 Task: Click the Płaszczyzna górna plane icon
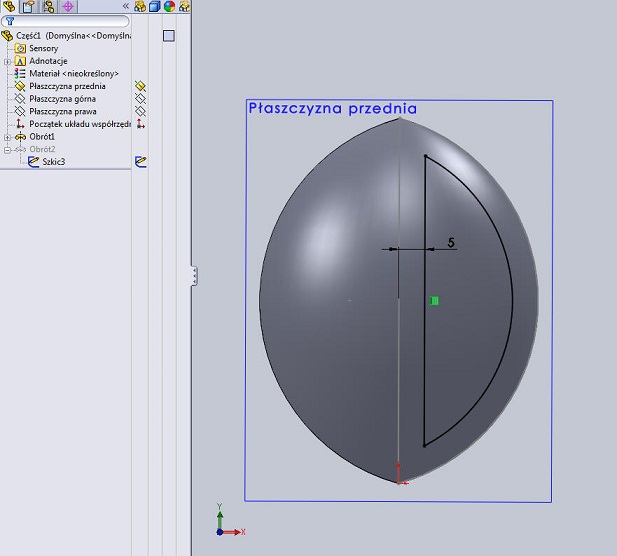pyautogui.click(x=20, y=99)
